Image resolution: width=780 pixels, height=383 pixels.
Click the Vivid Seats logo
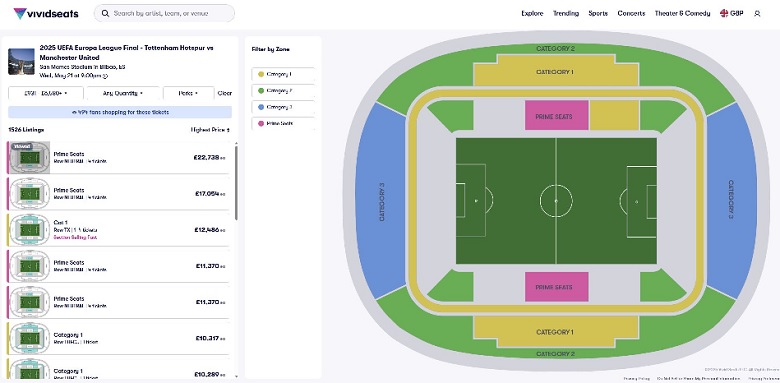[x=46, y=13]
